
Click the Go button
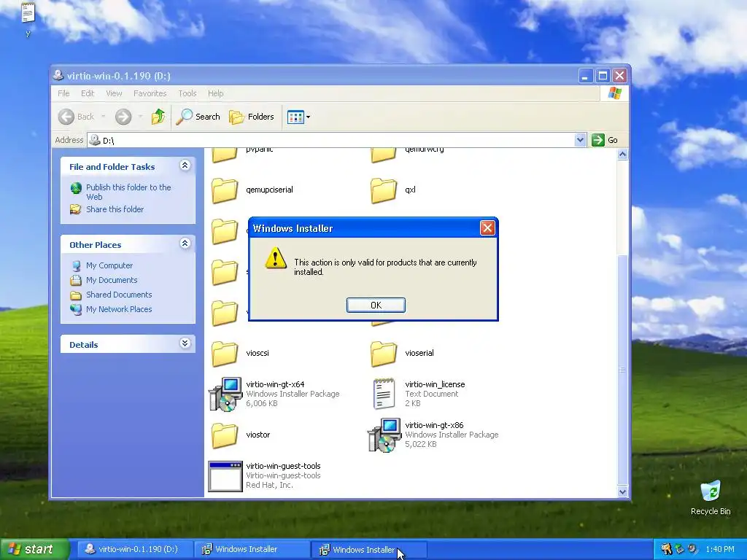[x=605, y=140]
